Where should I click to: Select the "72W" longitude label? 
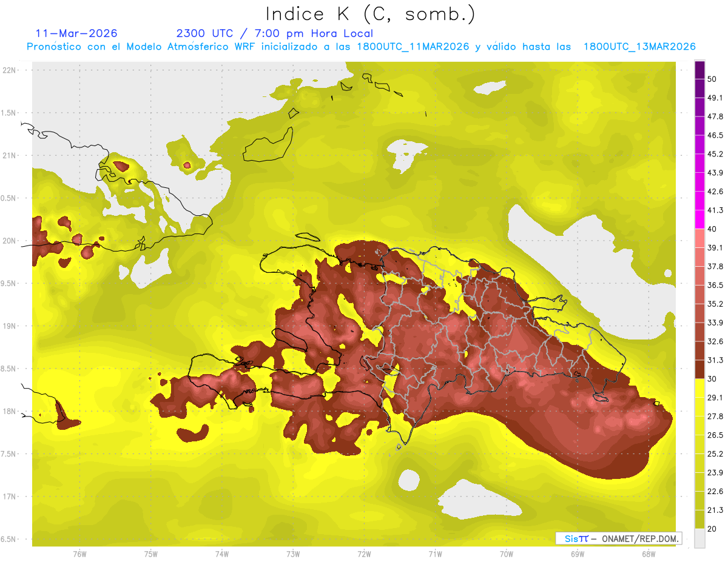[x=364, y=554]
